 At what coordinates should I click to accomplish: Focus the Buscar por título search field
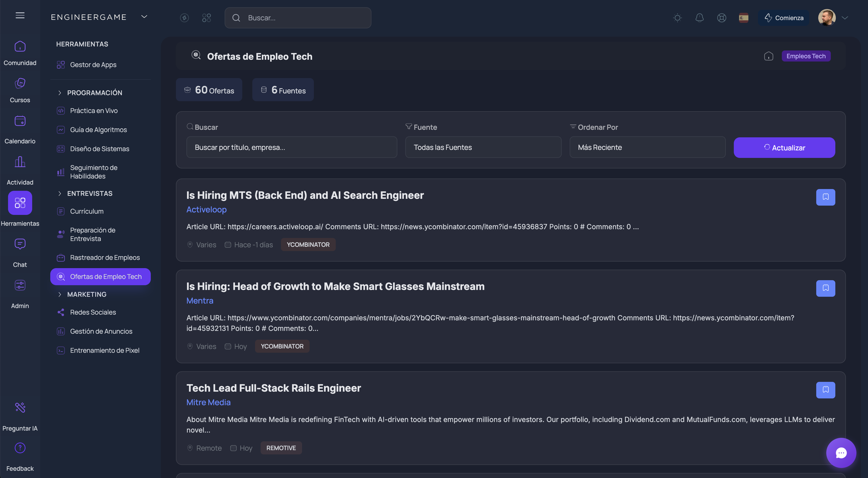[x=292, y=147]
